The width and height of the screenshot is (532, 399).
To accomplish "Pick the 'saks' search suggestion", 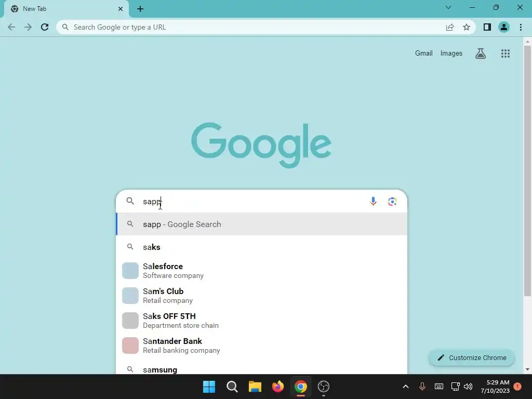I will coord(262,247).
